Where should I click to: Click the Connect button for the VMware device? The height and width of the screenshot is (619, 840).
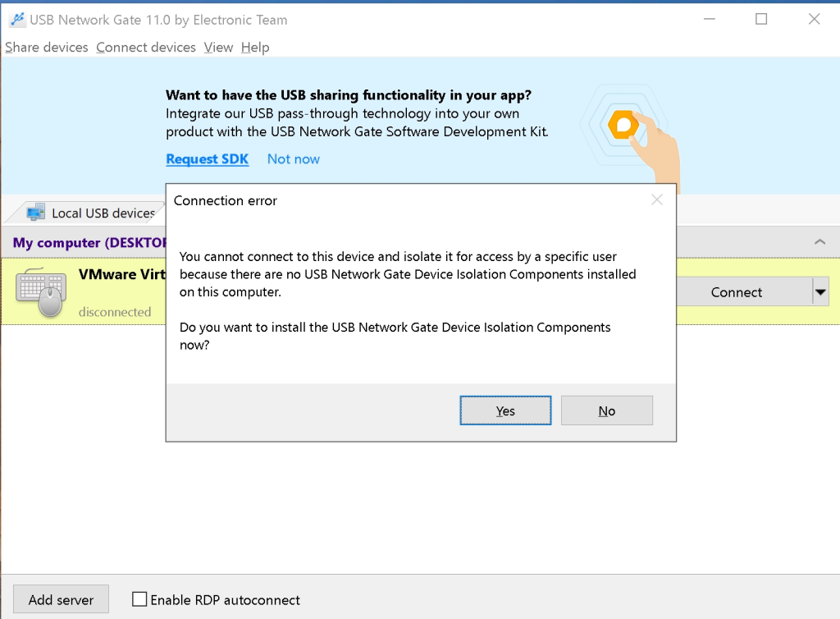tap(737, 291)
